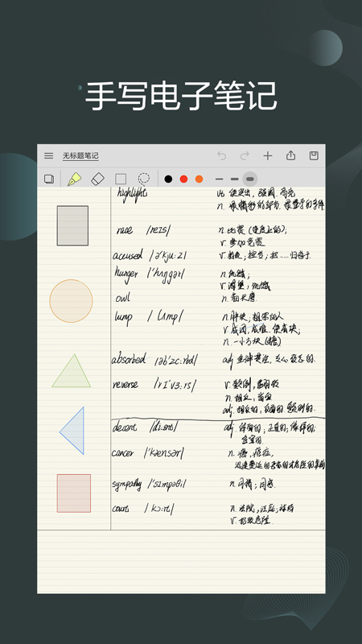Click the handwritten word "decent"
This screenshot has height=644, width=362.
(125, 427)
